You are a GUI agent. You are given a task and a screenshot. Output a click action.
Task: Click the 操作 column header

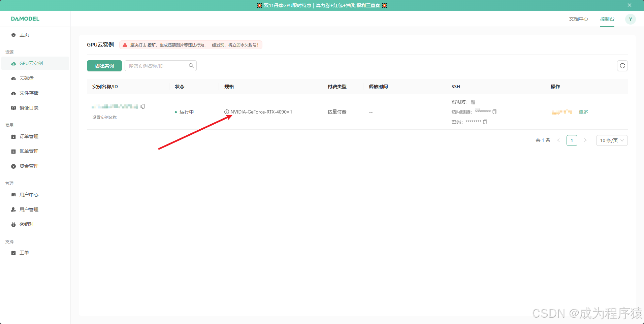(x=555, y=87)
